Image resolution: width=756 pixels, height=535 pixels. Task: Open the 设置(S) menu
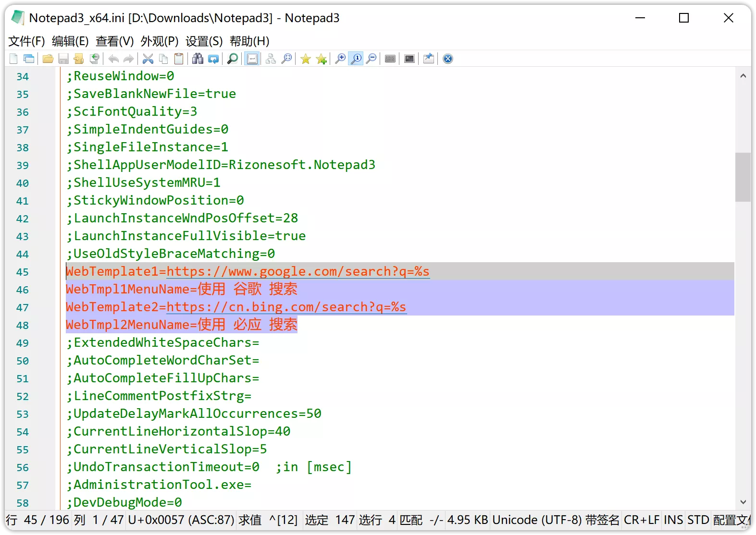pos(204,41)
